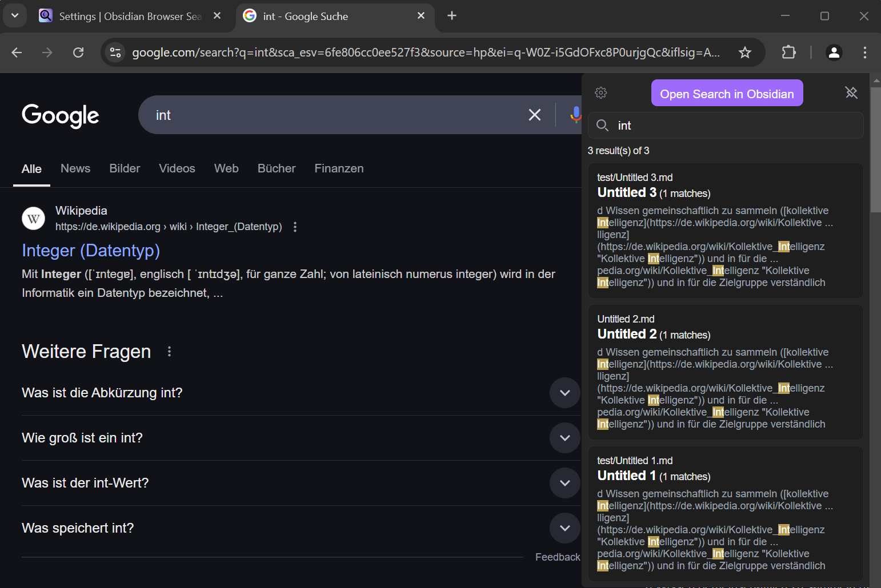Reload the current page
881x588 pixels.
point(78,53)
